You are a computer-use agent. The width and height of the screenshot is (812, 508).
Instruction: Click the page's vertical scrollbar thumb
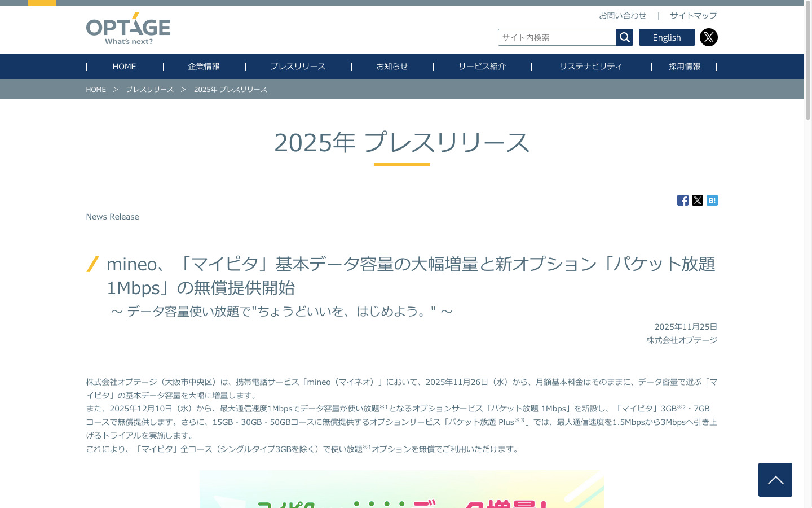point(807,62)
